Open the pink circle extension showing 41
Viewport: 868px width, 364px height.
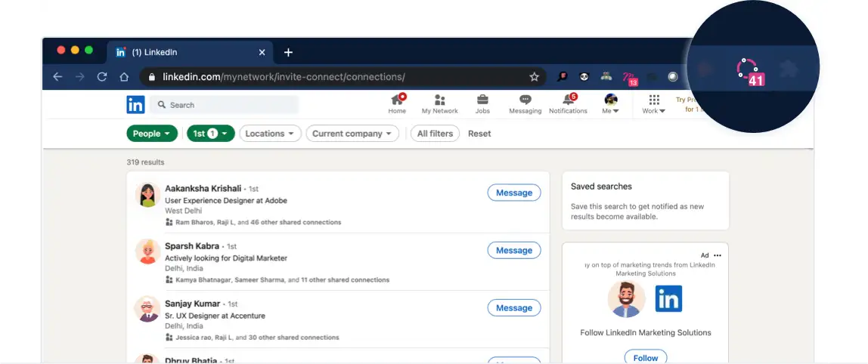tap(750, 72)
